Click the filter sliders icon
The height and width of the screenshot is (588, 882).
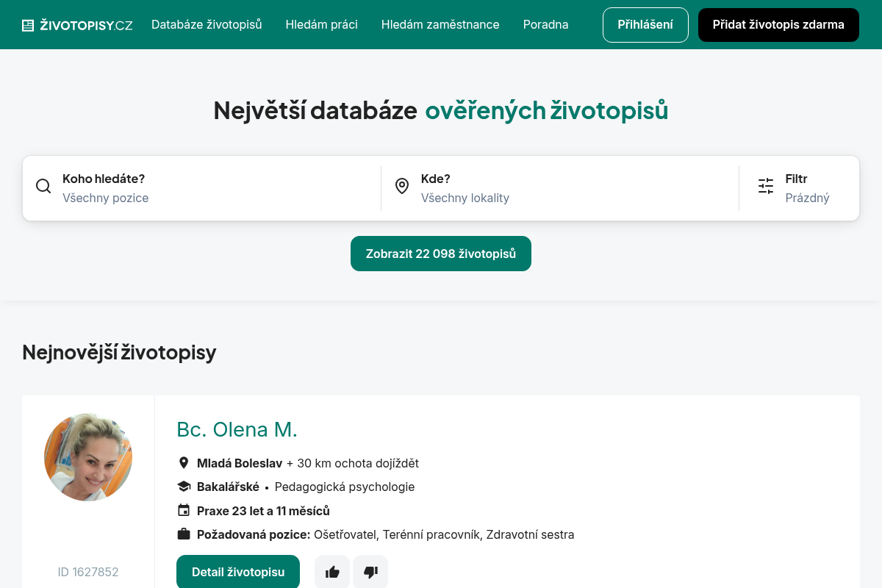click(x=766, y=186)
